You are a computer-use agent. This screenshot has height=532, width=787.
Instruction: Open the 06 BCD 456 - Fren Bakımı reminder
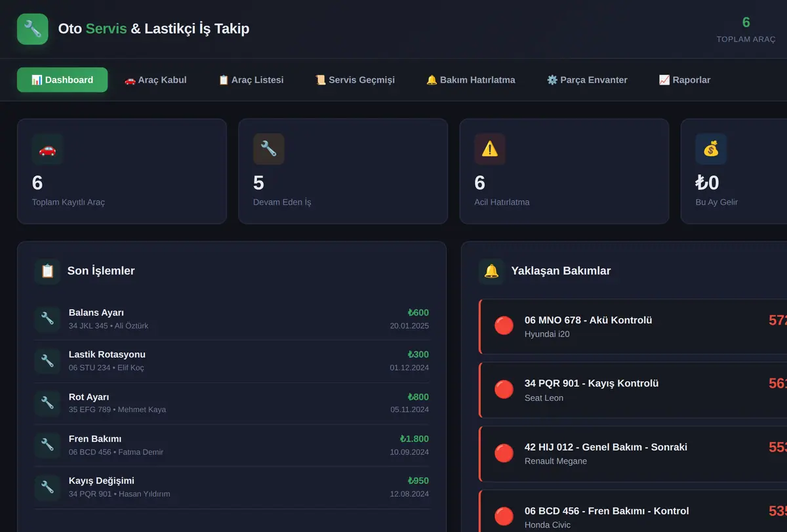(633, 512)
